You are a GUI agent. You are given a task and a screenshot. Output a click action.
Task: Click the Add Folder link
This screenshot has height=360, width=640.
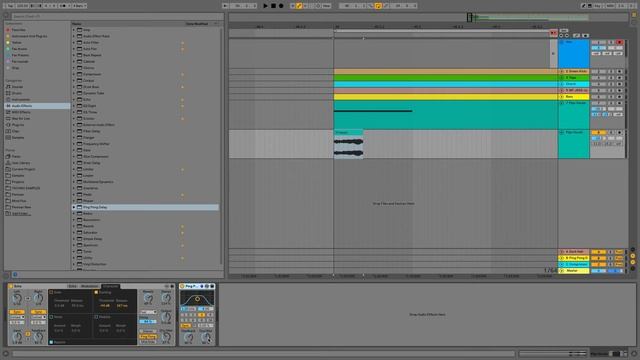[21, 213]
